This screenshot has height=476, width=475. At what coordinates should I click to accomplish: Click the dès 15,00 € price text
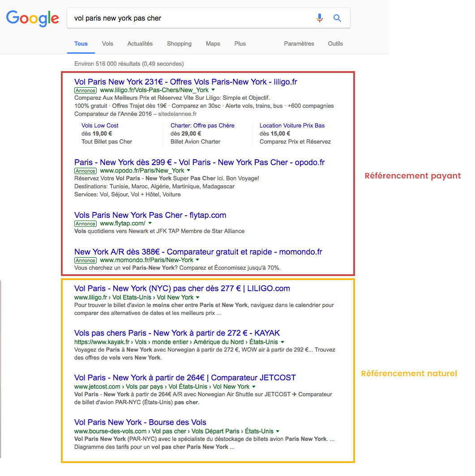coord(275,134)
